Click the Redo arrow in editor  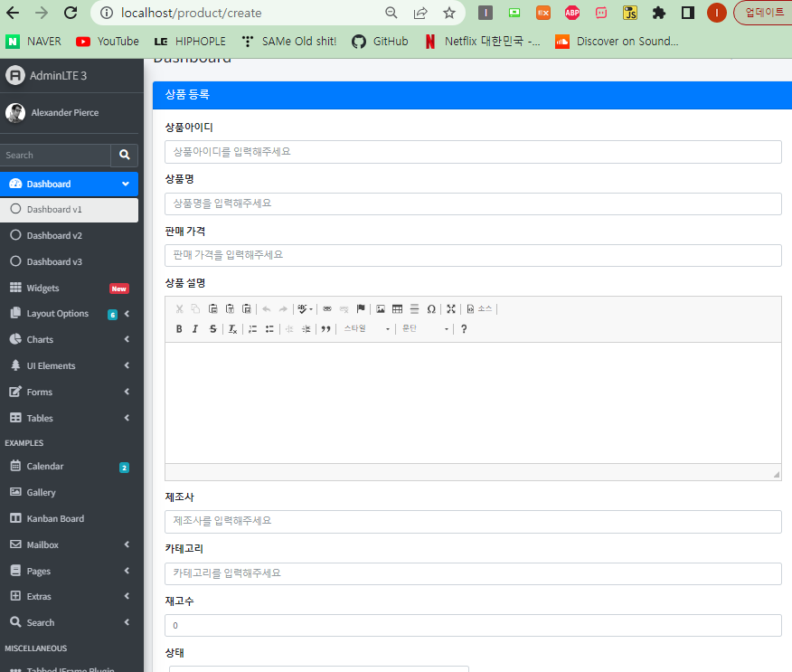pos(283,308)
